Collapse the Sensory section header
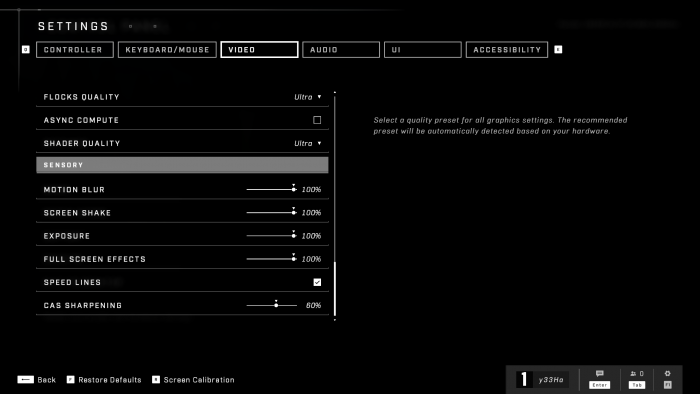The image size is (700, 394). (182, 165)
